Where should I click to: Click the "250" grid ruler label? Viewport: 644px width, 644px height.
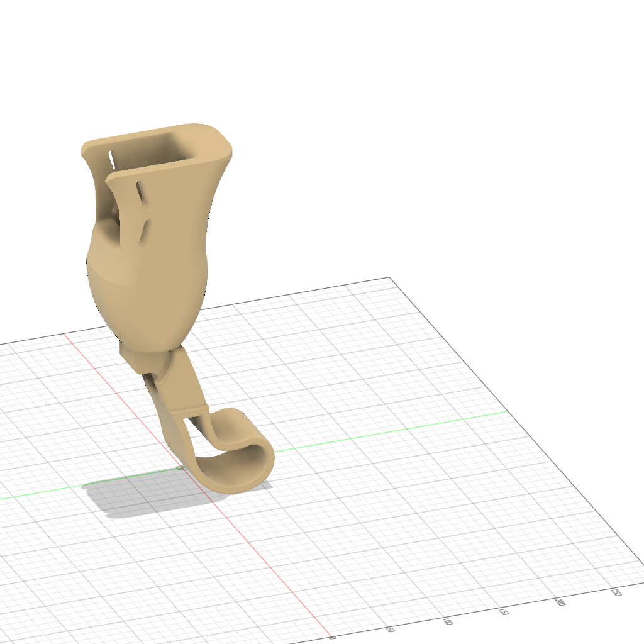click(616, 592)
